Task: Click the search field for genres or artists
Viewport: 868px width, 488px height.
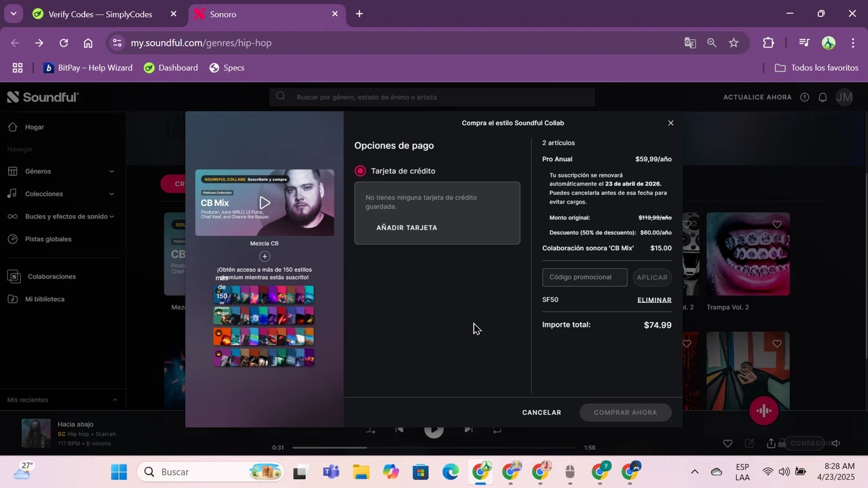Action: (x=432, y=97)
